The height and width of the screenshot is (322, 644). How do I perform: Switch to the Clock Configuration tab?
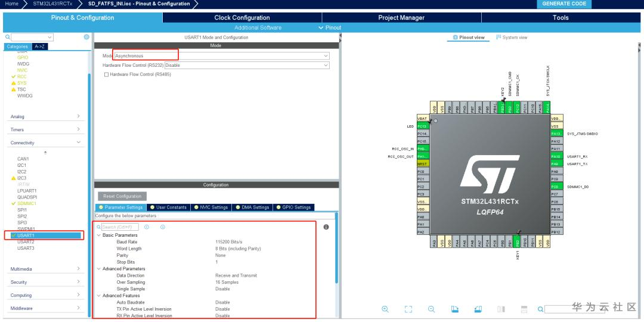click(x=242, y=18)
